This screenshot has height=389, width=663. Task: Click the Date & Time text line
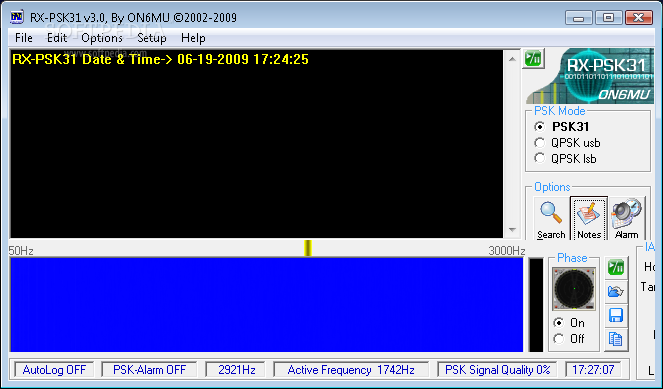point(160,59)
